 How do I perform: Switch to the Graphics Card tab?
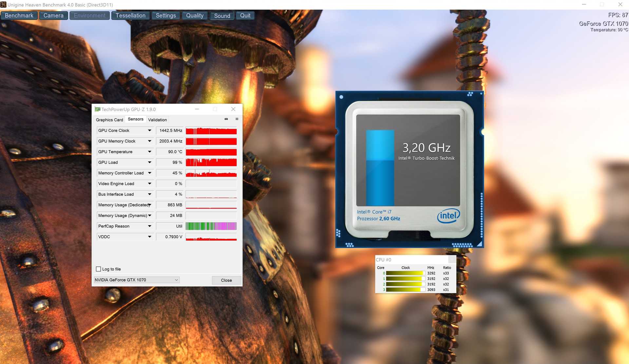(109, 120)
